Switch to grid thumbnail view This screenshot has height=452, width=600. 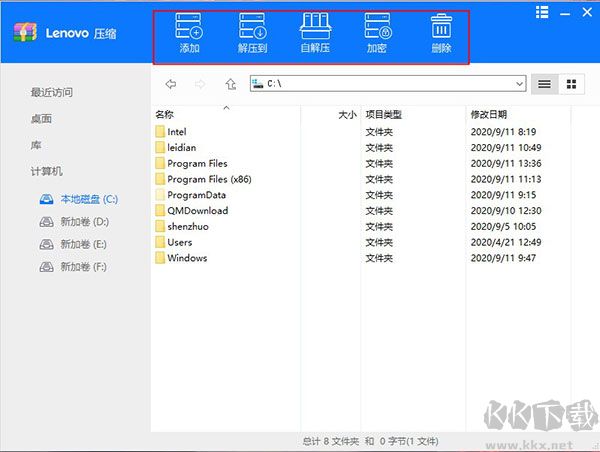tap(571, 84)
